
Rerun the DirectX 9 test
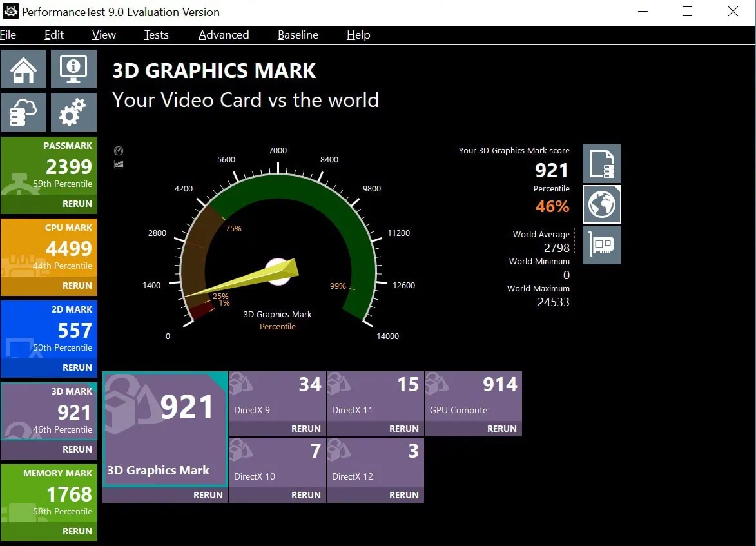coord(305,429)
